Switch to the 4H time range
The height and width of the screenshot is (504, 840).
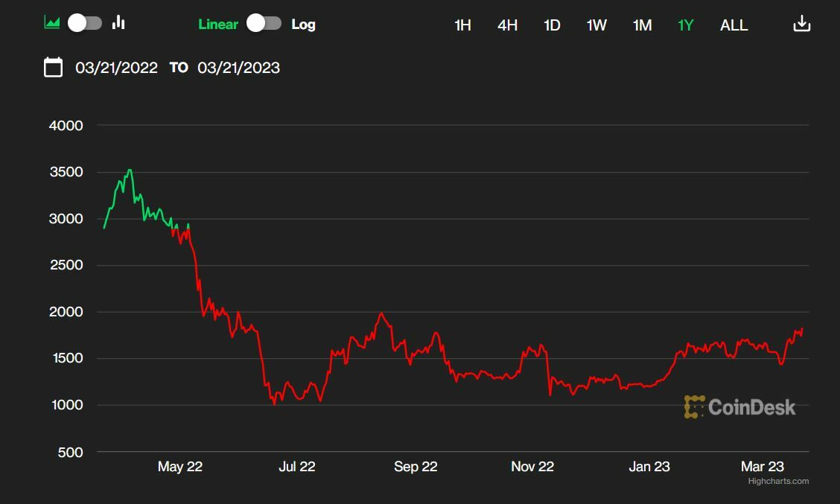pos(507,25)
